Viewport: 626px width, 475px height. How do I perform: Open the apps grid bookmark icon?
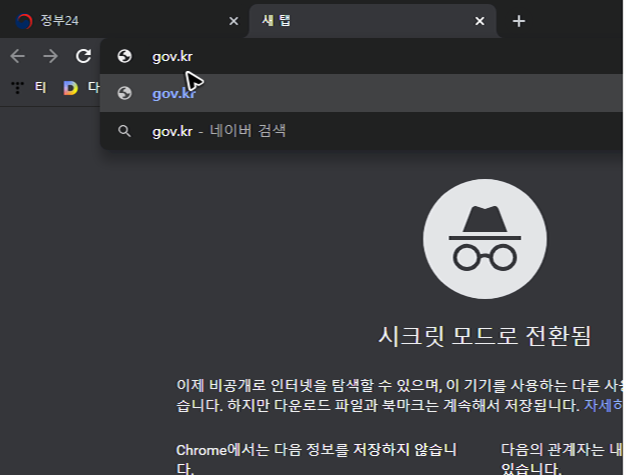click(17, 87)
